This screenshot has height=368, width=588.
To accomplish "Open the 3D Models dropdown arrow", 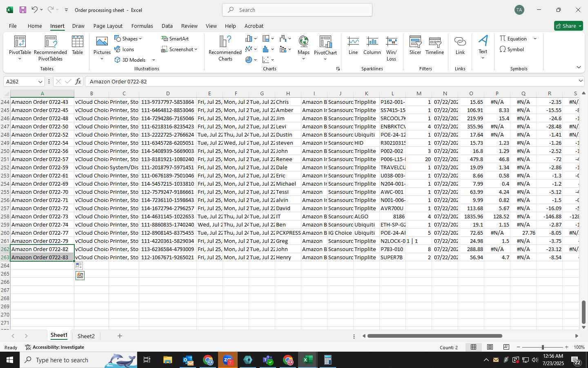I will point(154,60).
